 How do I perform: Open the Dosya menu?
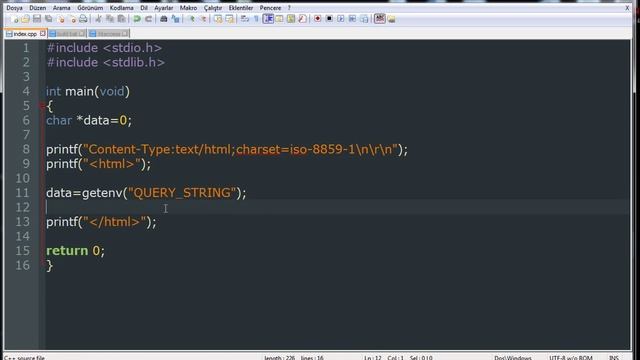[14, 8]
